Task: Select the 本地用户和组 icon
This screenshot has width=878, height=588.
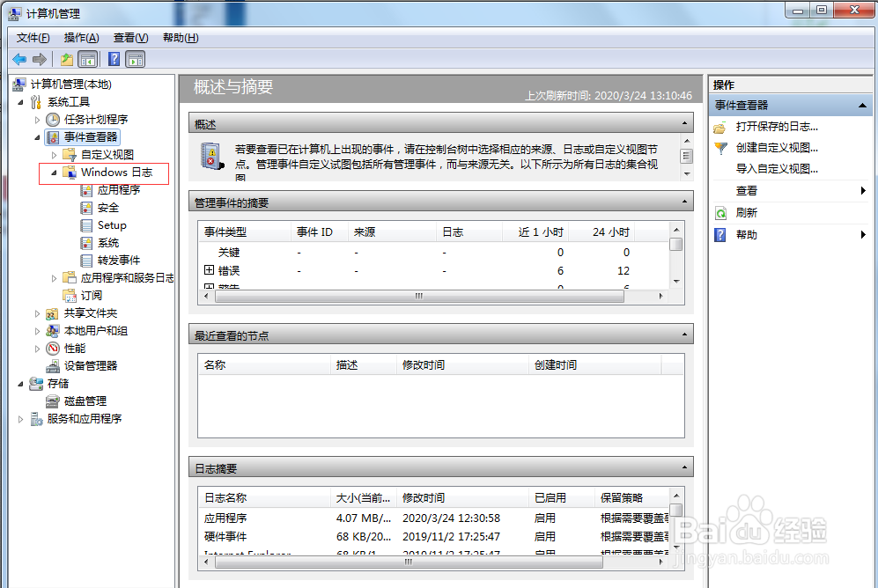Action: tap(53, 331)
